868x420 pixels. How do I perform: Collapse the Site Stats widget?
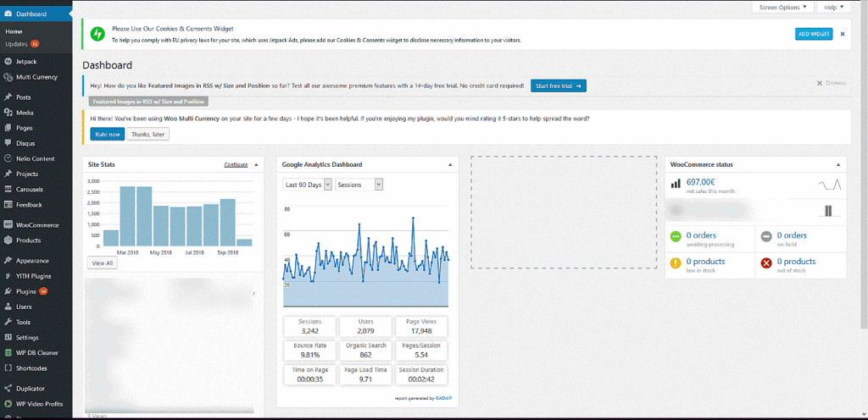(256, 164)
